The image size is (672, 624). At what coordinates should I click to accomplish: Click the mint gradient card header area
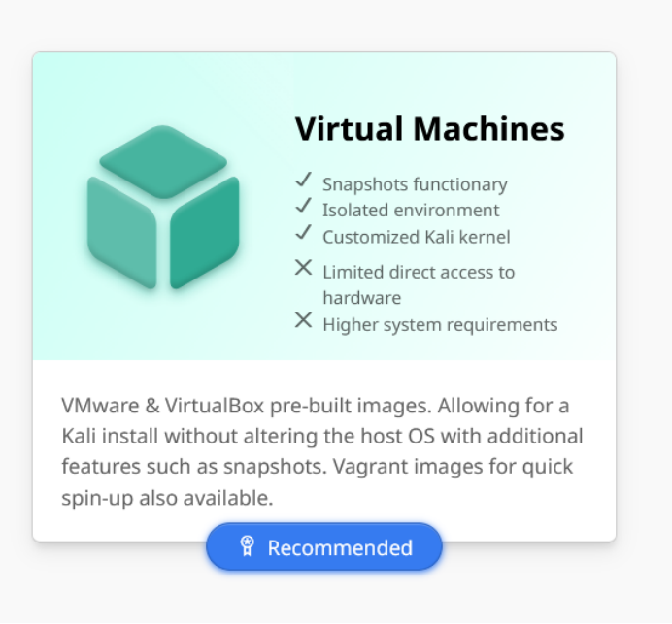pyautogui.click(x=324, y=206)
